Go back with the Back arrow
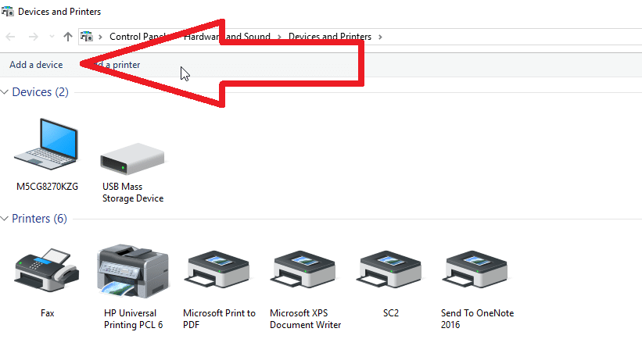642x364 pixels. 11,37
